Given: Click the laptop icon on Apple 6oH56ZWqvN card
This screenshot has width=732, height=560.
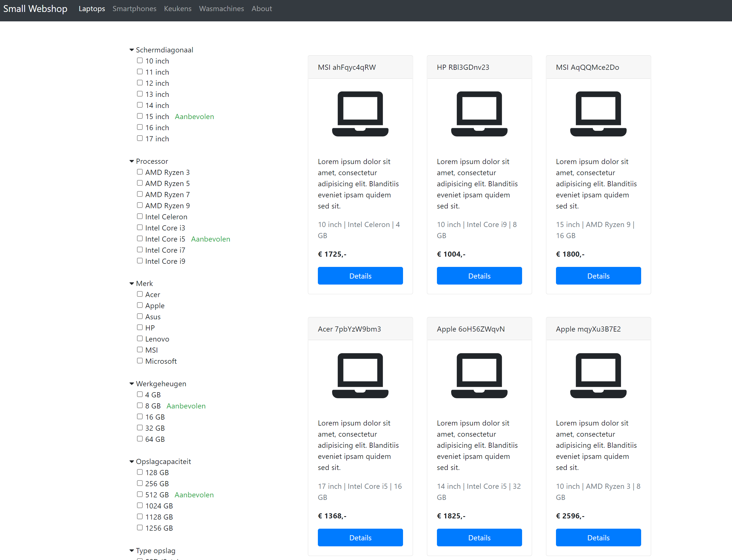Looking at the screenshot, I should coord(479,375).
